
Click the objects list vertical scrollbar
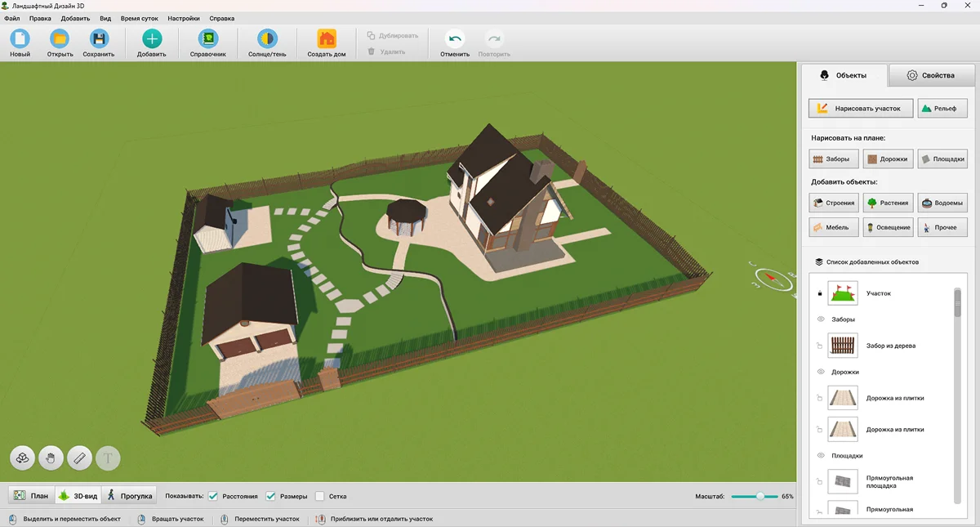click(958, 396)
